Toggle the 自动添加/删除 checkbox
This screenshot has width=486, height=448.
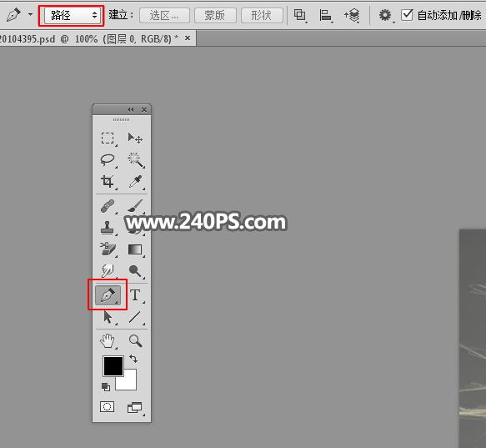point(407,15)
